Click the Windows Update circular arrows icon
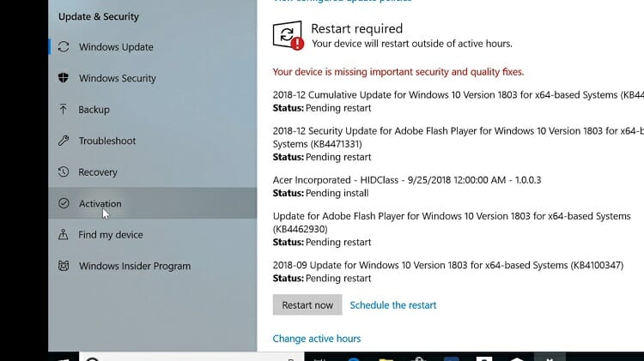This screenshot has height=361, width=644. (64, 47)
